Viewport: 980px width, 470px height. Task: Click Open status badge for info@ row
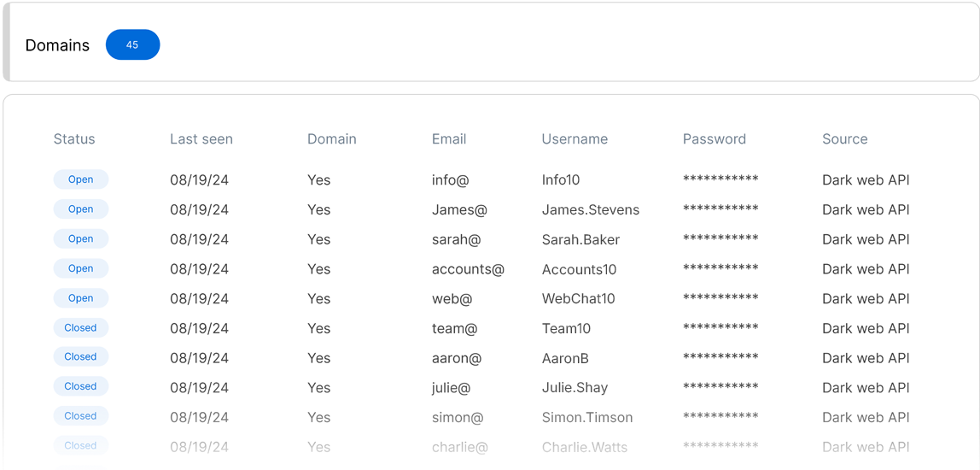81,179
